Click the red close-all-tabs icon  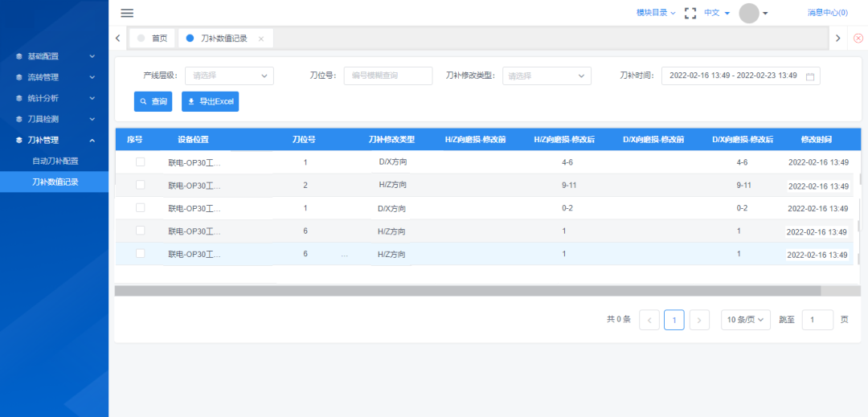tap(858, 38)
